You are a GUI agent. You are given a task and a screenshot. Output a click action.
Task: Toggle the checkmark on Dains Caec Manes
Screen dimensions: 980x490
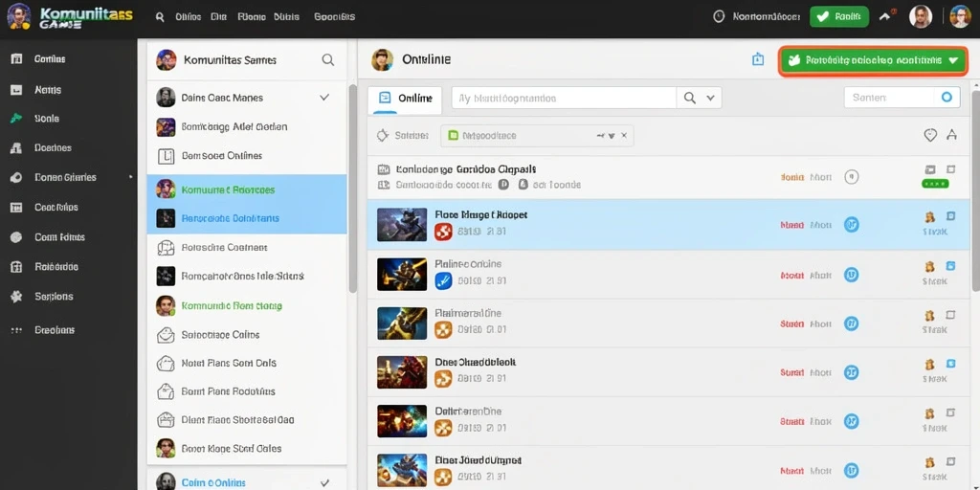[x=324, y=98]
